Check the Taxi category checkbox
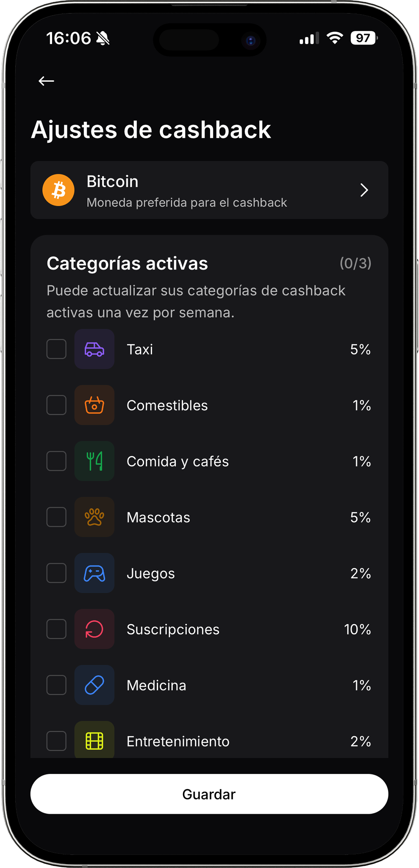Viewport: 419px width, 868px height. 56,349
